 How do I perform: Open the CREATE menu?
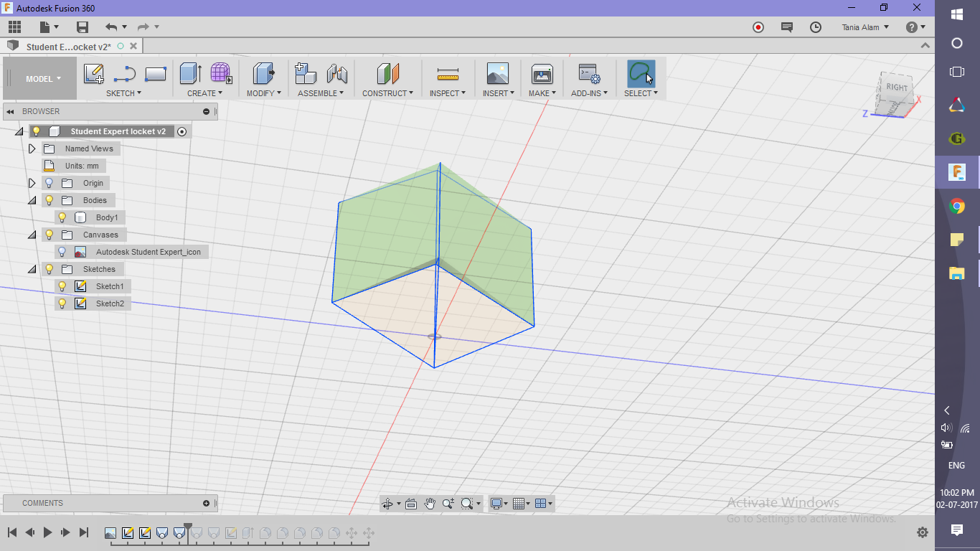[204, 93]
